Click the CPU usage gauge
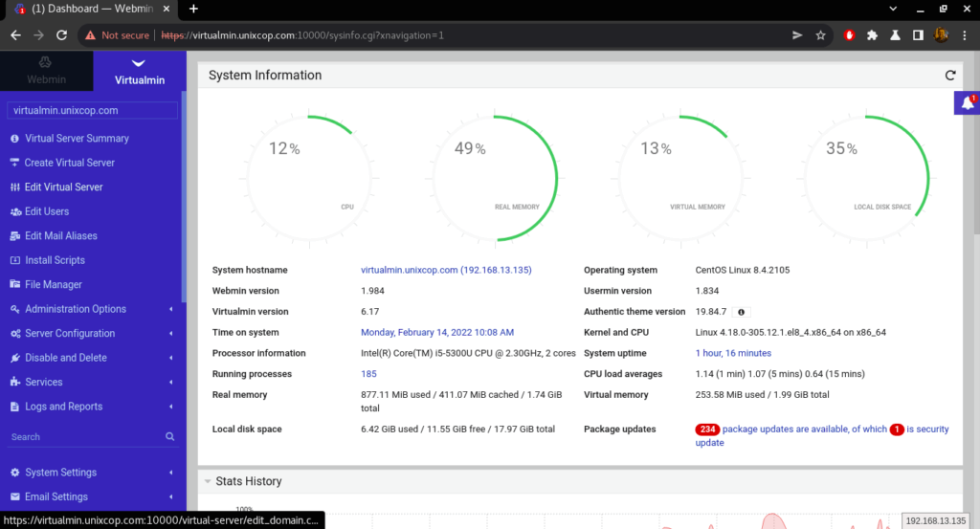 (x=309, y=179)
